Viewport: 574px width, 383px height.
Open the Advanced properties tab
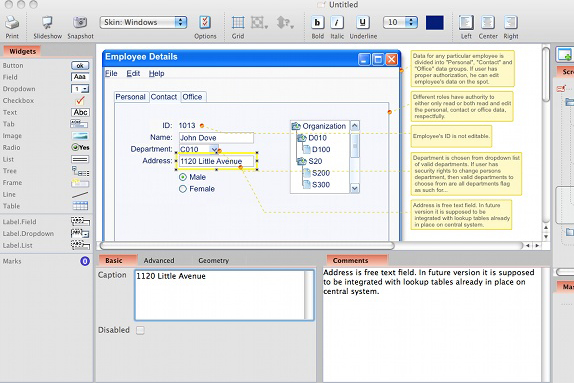(x=159, y=260)
